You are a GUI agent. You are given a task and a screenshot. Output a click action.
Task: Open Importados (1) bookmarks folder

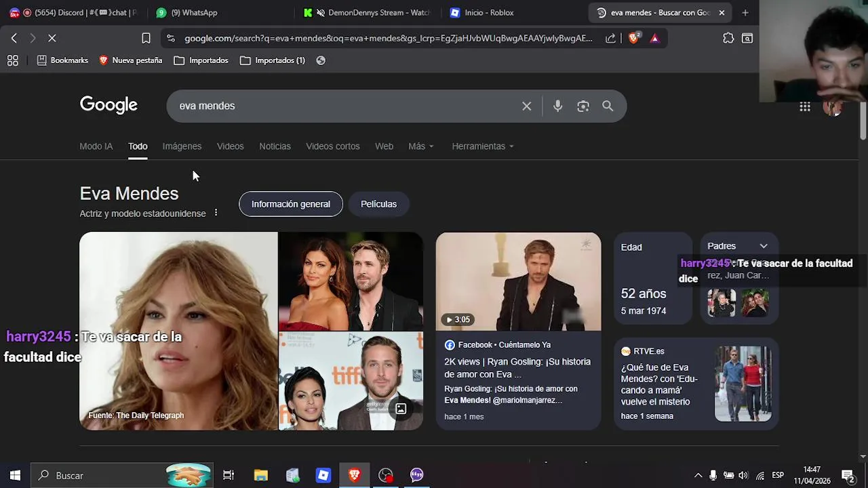[273, 60]
